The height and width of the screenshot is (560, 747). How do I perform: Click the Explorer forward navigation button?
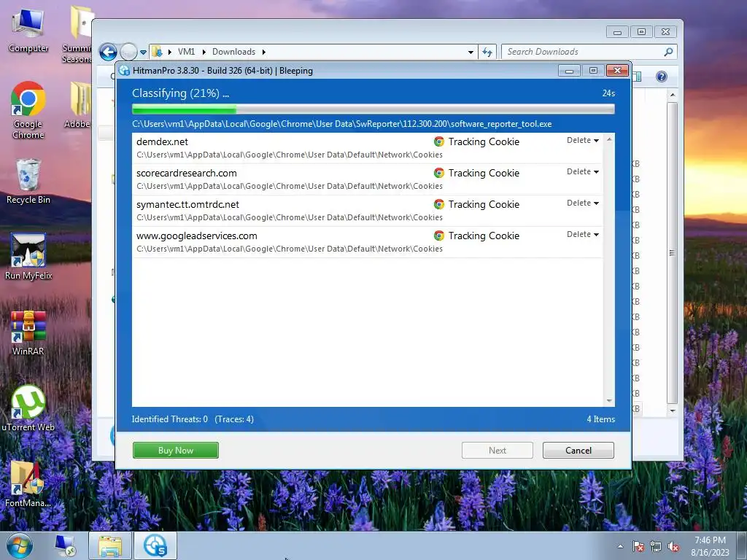coord(128,52)
